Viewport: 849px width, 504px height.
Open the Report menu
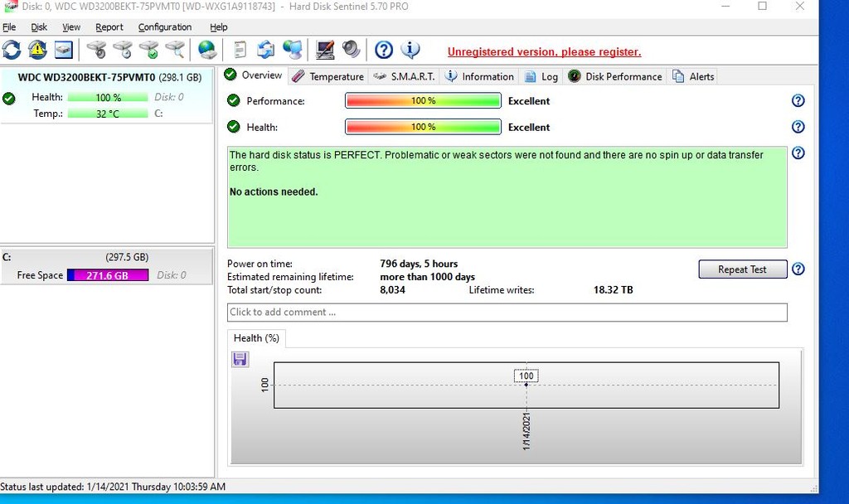click(109, 27)
